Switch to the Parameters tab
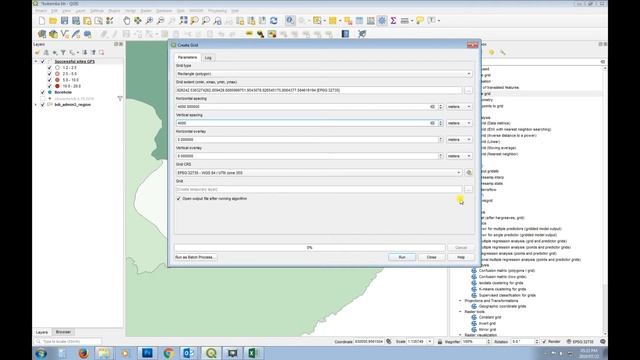This screenshot has height=360, width=640. (187, 58)
